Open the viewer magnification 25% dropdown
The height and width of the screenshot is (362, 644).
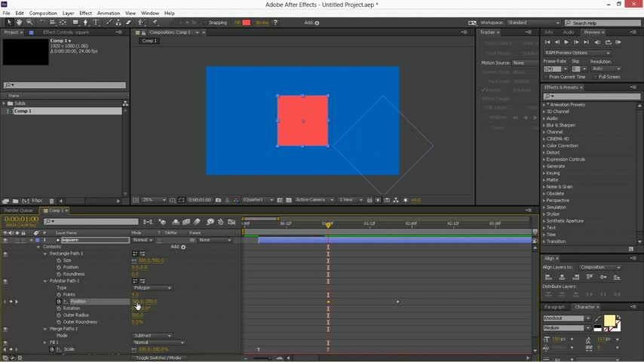154,200
